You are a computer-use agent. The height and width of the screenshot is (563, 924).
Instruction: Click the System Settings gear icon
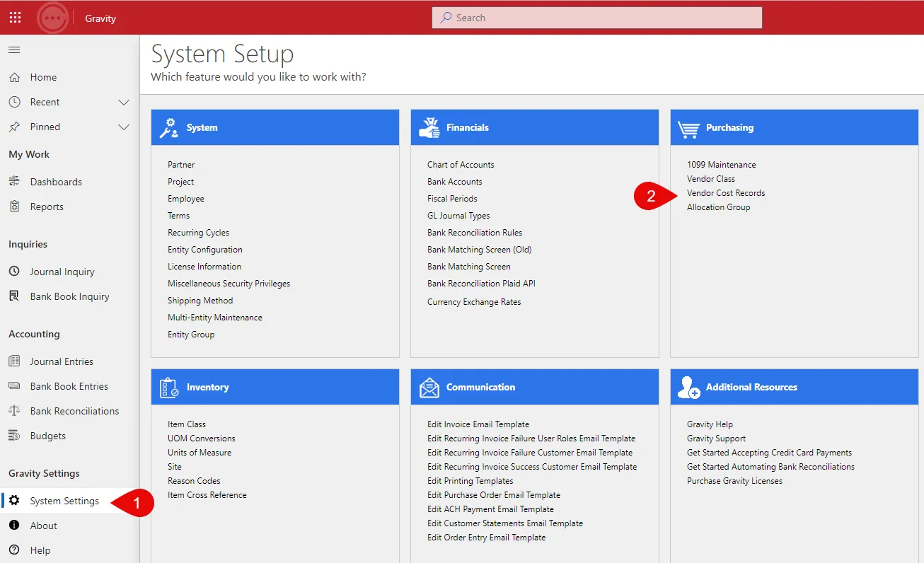(14, 501)
